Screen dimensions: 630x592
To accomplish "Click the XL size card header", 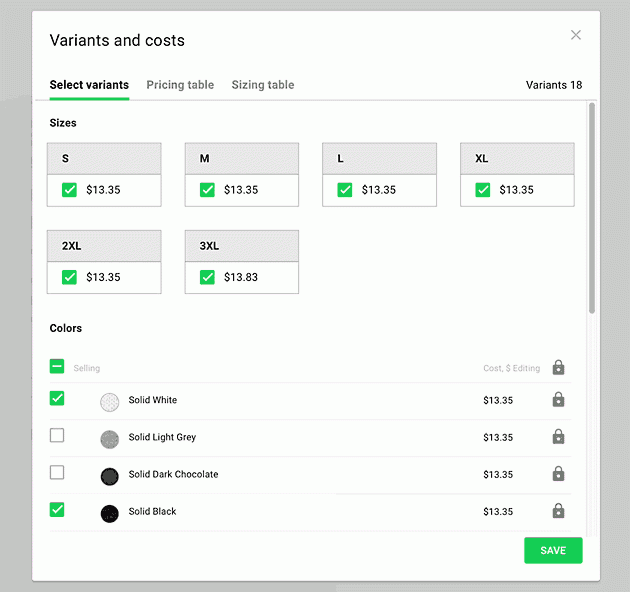I will [x=517, y=158].
